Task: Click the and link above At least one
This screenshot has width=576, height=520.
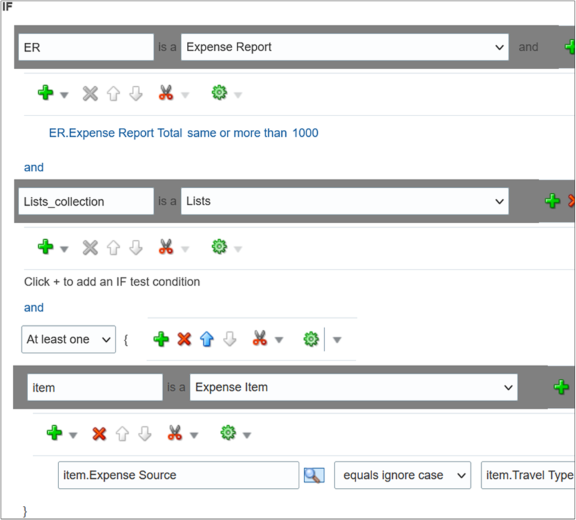Action: (34, 307)
